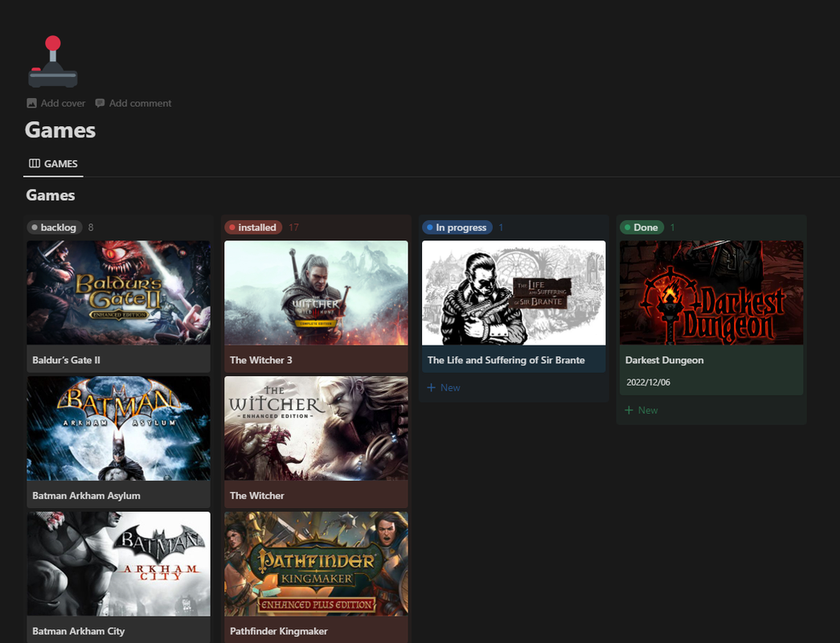Screen dimensions: 840x643
Task: Click the joystick page icon
Action: pyautogui.click(x=52, y=62)
